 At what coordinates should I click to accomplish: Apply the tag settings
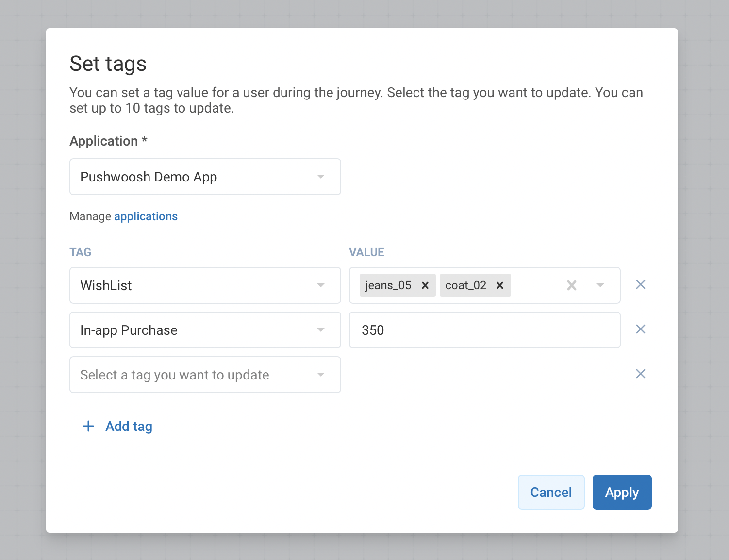click(x=622, y=492)
